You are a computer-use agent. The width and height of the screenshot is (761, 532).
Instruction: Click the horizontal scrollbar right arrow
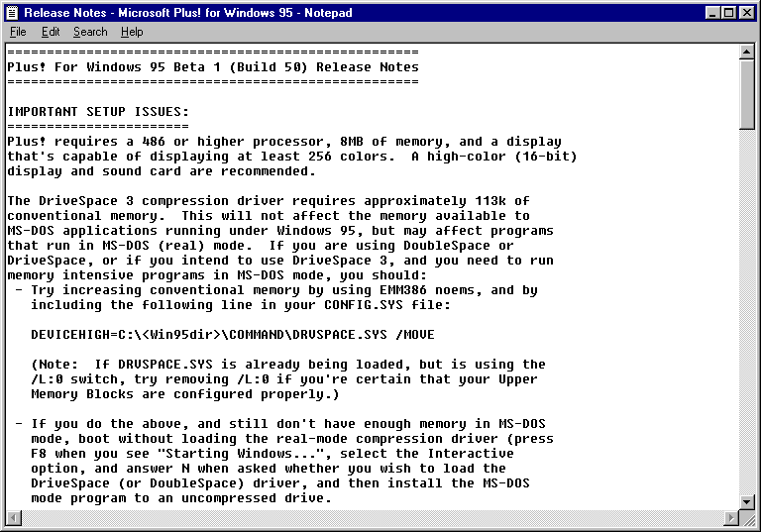(731, 518)
